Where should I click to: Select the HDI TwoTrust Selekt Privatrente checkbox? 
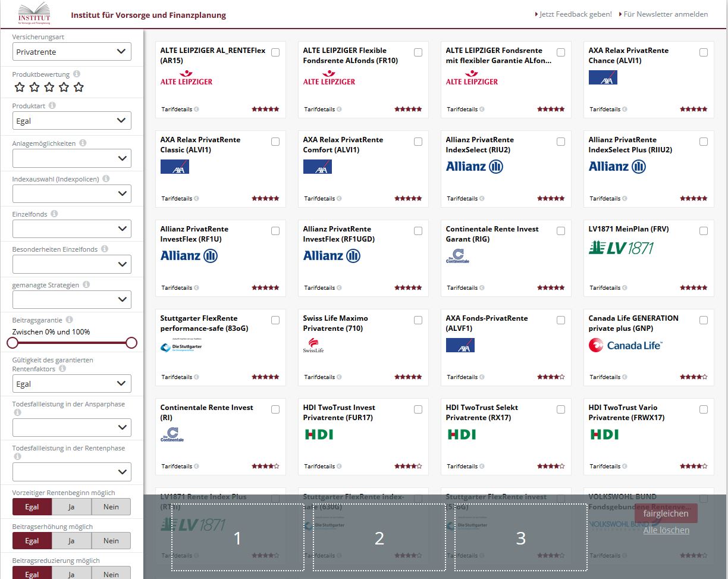(x=561, y=409)
